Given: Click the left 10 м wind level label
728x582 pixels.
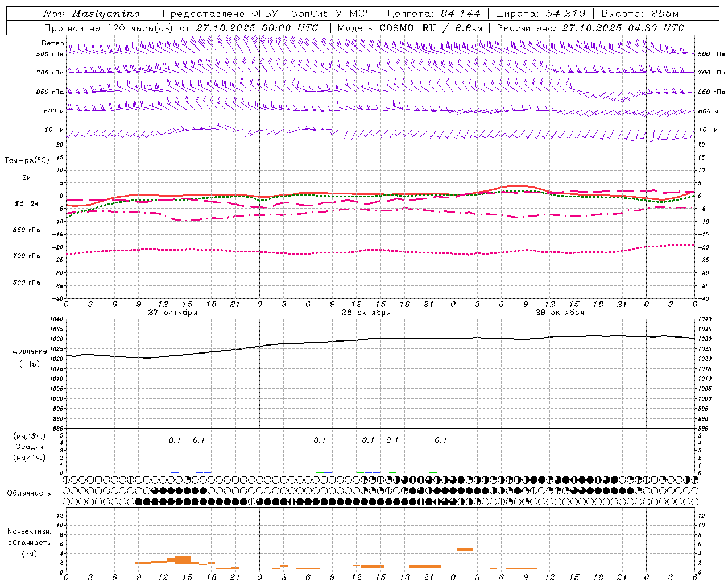Looking at the screenshot, I should (x=55, y=130).
